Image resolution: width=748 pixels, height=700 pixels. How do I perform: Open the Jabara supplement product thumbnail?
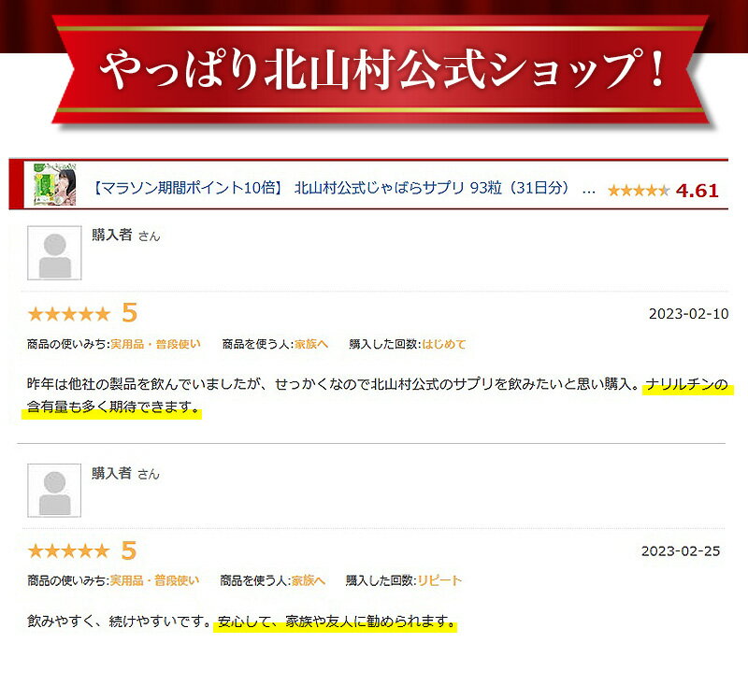click(x=55, y=185)
